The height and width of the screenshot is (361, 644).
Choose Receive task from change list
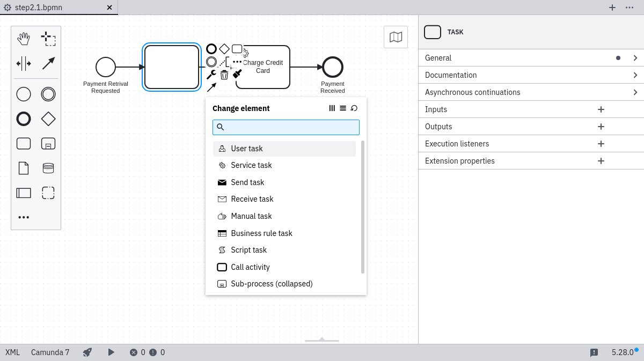[284, 199]
